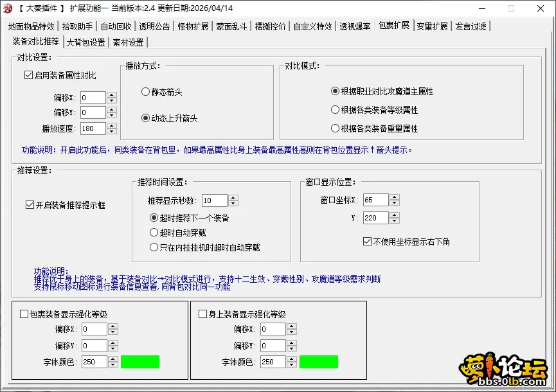The width and height of the screenshot is (556, 392).
Task: Click the spinner arrows beside 对比设置 偏移Y
Action: 112,112
